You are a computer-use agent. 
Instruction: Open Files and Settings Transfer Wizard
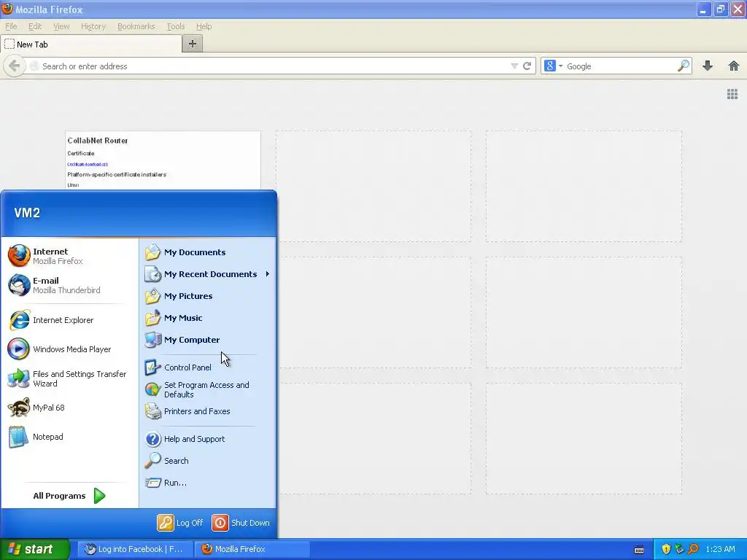coord(69,378)
